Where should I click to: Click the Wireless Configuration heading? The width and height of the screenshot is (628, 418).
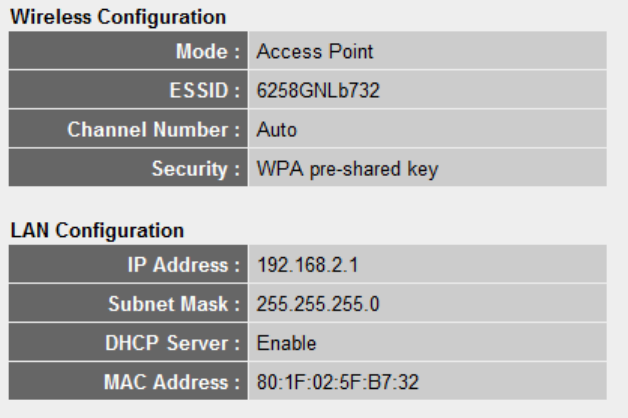point(118,17)
